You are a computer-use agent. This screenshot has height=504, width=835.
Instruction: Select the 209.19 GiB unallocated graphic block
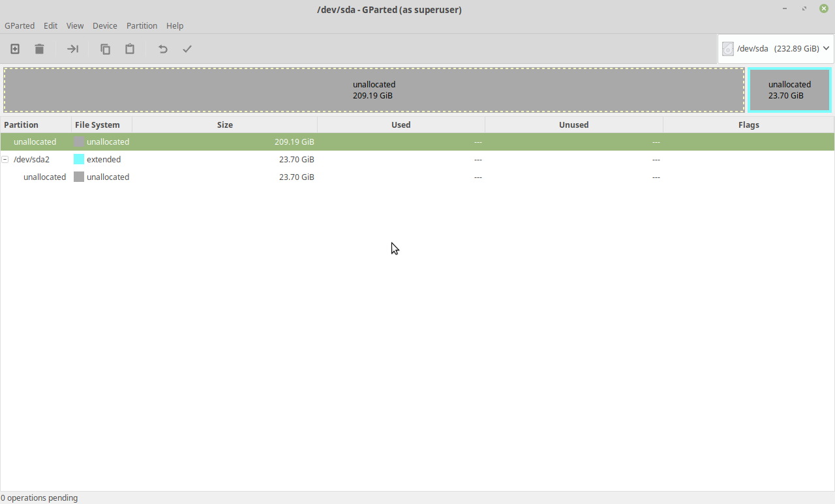374,90
